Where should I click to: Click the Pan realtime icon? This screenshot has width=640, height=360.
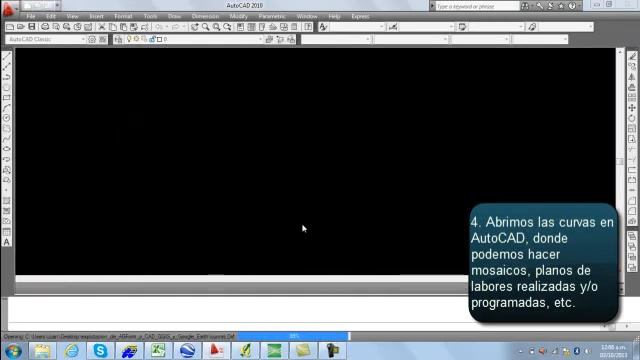point(195,27)
